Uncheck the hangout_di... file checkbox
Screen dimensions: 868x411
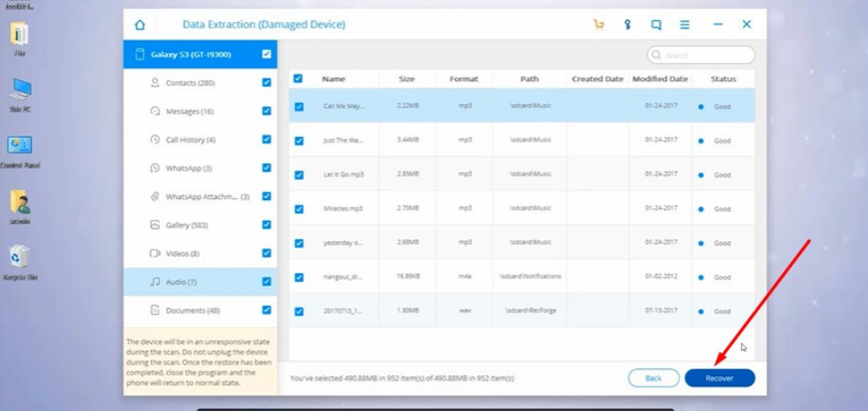(x=299, y=277)
